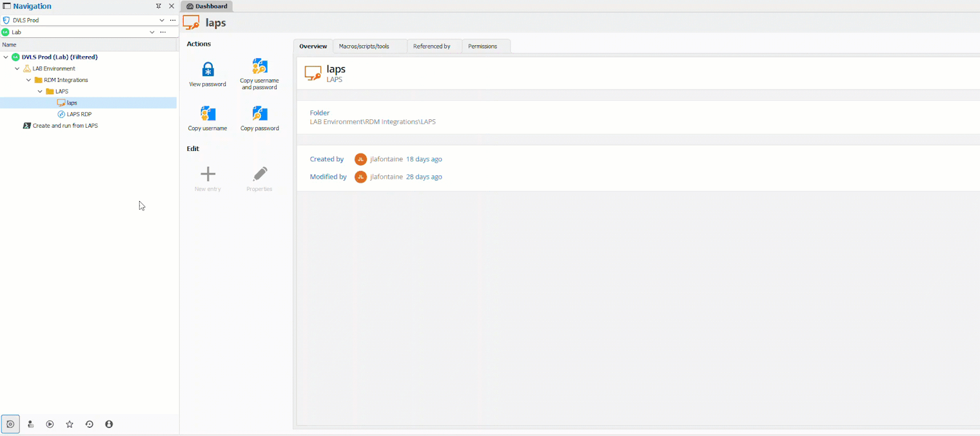Click the ellipsis button beside DVLS Prod
This screenshot has height=436, width=980.
(x=173, y=21)
